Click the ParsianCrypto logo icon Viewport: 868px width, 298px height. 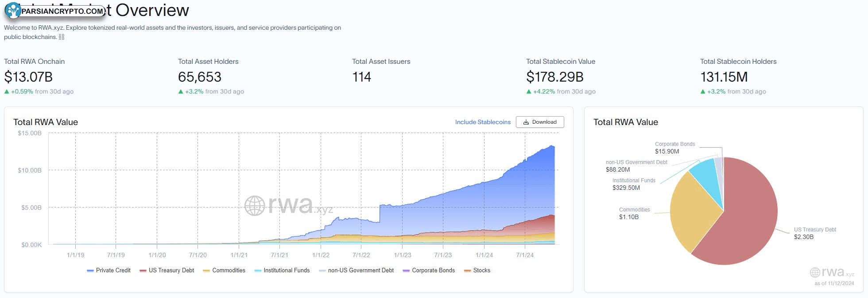(13, 11)
